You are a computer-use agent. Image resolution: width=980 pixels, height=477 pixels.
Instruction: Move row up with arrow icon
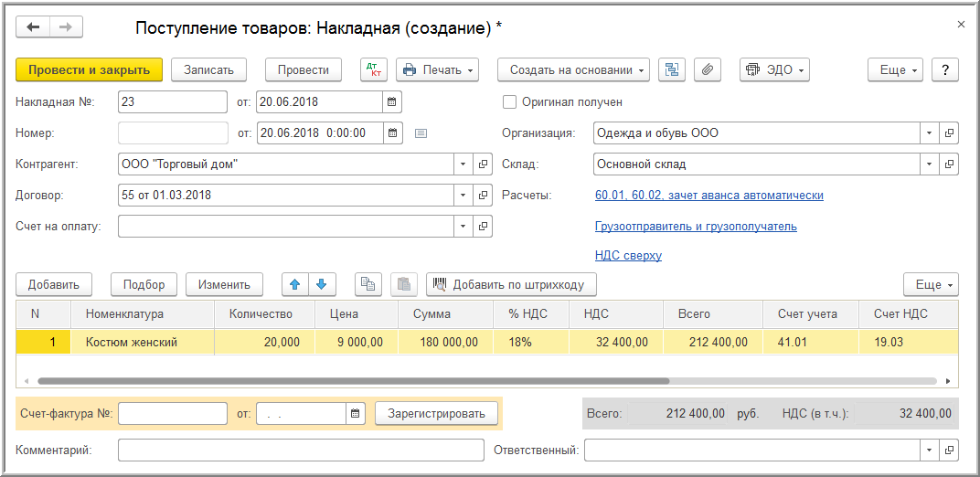(295, 284)
